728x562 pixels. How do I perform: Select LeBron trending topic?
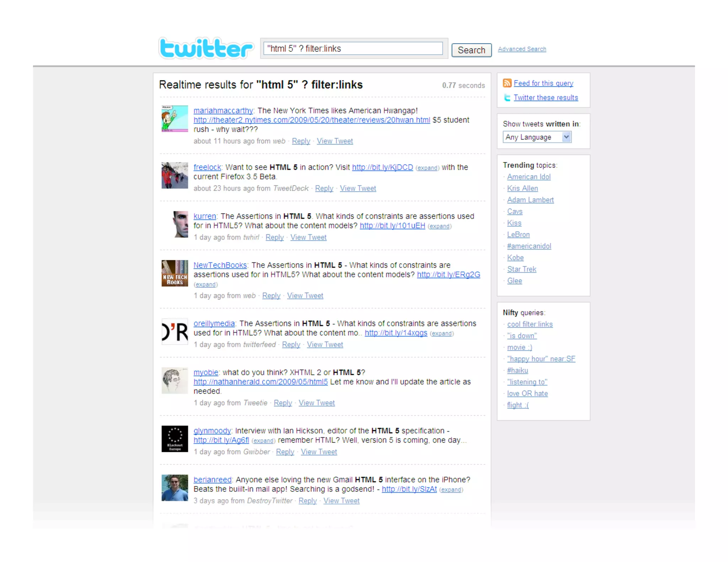click(518, 234)
